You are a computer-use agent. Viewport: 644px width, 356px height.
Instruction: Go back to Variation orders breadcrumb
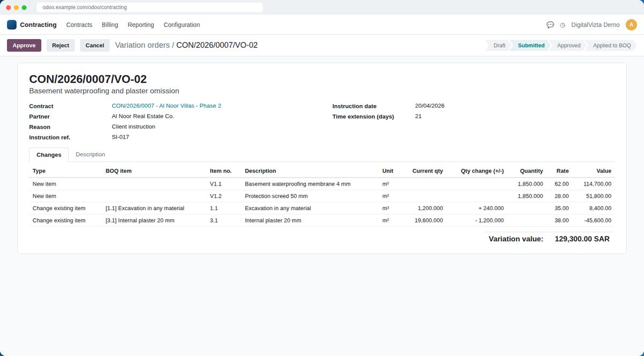coord(142,45)
